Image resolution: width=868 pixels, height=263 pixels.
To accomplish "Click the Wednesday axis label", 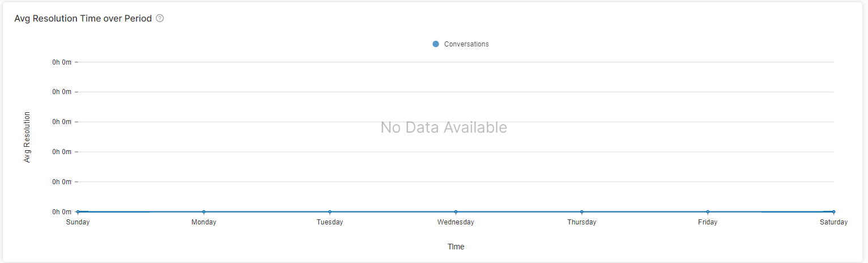I will (456, 222).
